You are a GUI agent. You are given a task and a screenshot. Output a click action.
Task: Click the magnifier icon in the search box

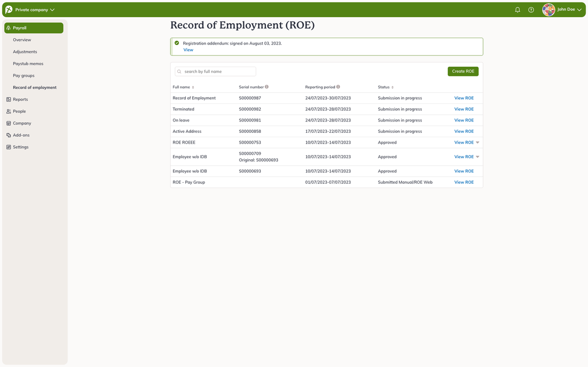pyautogui.click(x=179, y=71)
